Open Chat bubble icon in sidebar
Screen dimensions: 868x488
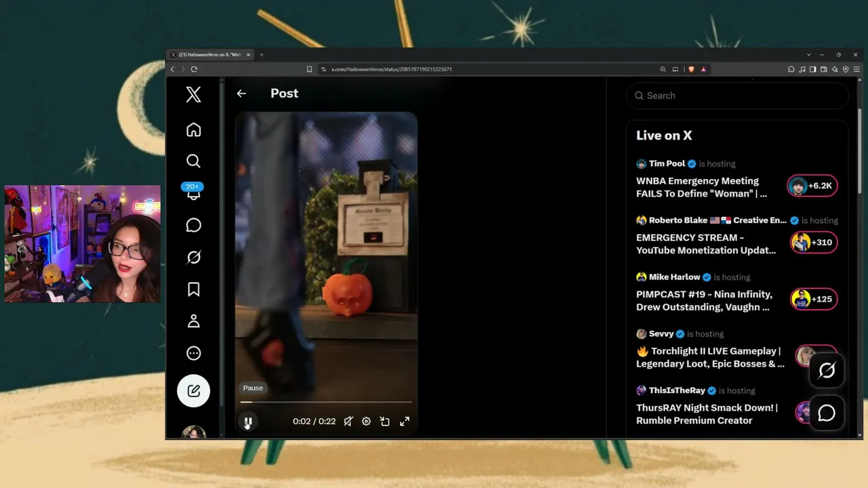click(193, 225)
